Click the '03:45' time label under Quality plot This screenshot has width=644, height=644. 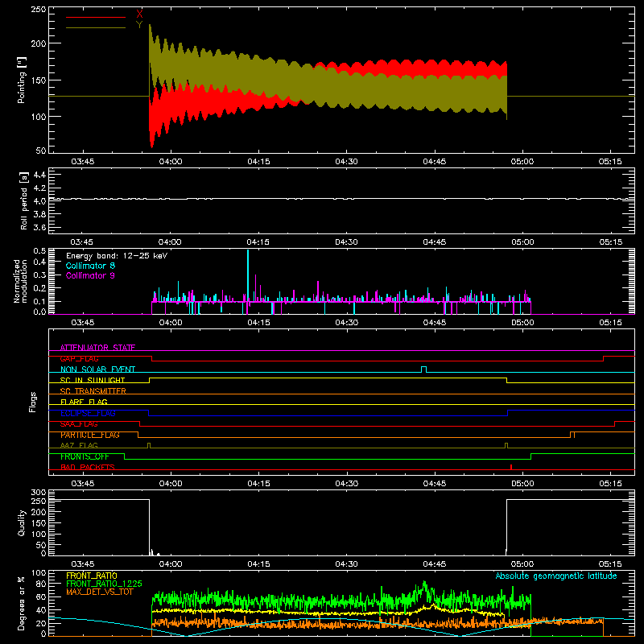[83, 564]
